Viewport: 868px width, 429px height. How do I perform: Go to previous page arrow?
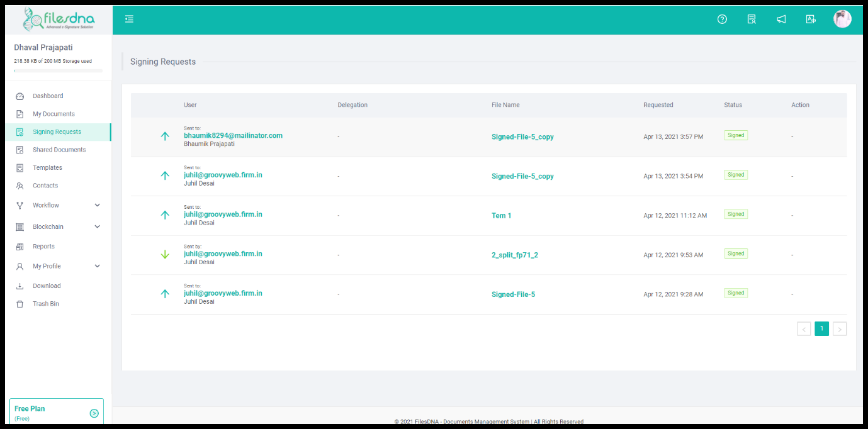coord(804,329)
